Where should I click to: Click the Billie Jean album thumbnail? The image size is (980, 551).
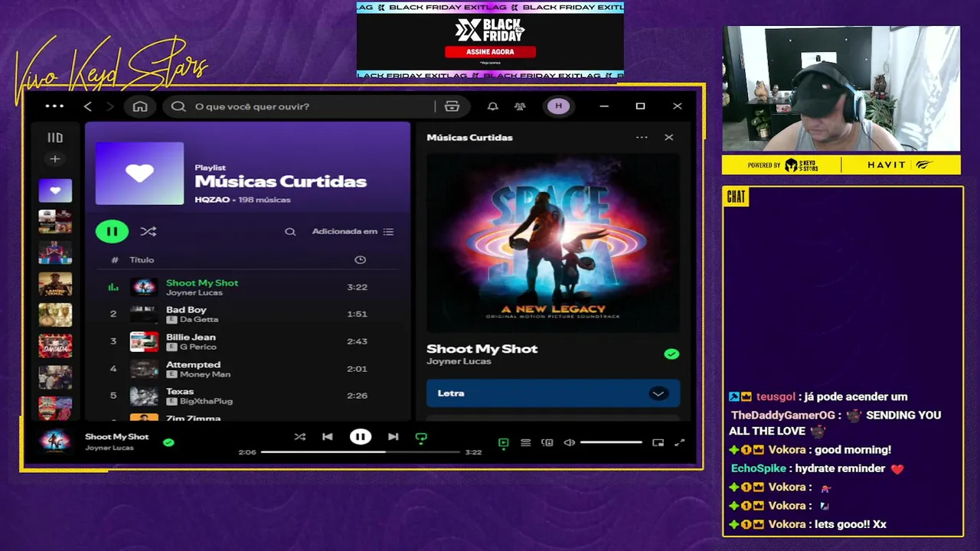click(144, 341)
